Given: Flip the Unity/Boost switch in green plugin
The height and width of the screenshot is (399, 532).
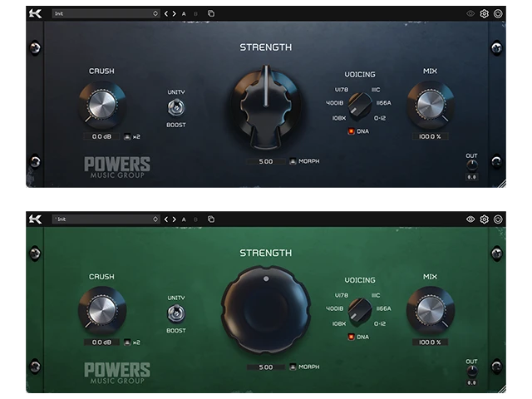Looking at the screenshot, I should click(176, 313).
